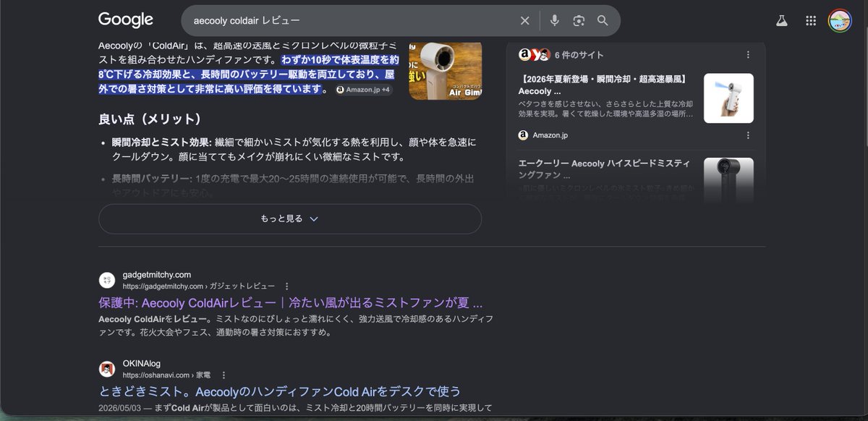Click the 2026/05/03 OKINAlog snippet
The image size is (868, 421).
coord(295,408)
